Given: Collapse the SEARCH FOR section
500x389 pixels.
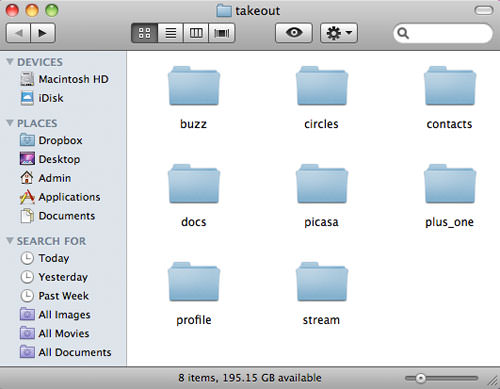Looking at the screenshot, I should pos(10,241).
